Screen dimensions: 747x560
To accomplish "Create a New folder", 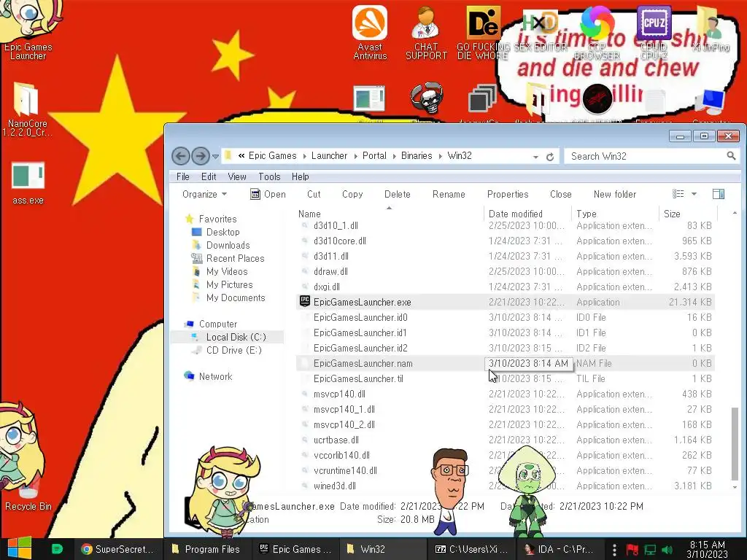I will (614, 194).
